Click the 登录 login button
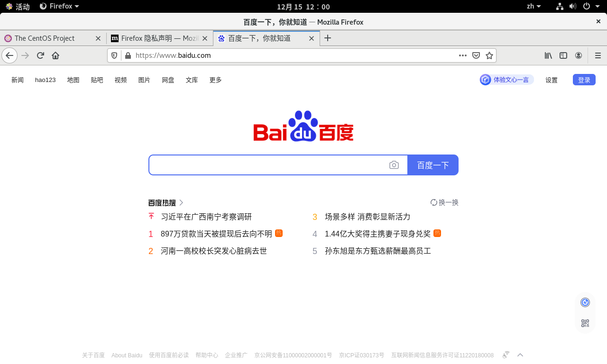 (x=584, y=80)
